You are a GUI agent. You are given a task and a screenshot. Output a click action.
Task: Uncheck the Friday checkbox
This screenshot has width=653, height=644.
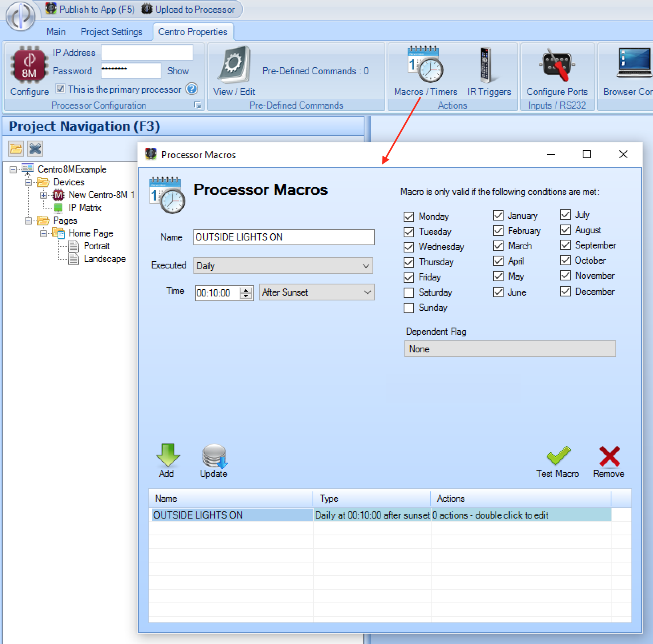click(x=408, y=277)
